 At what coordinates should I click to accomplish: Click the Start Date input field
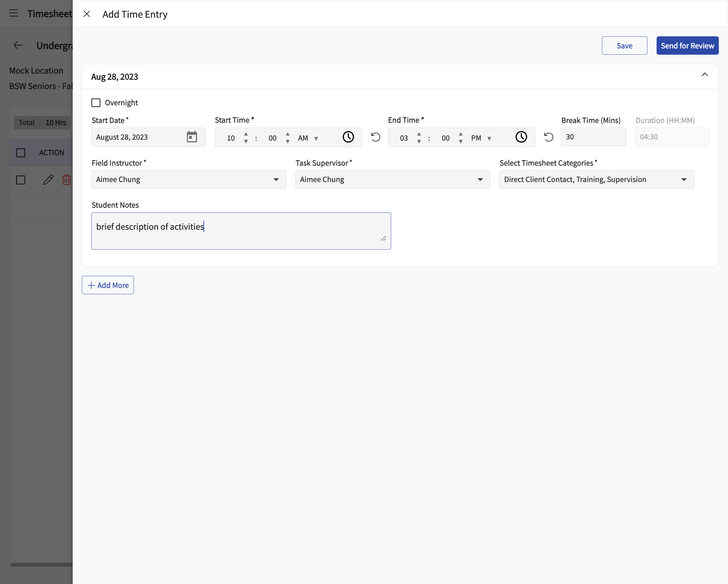point(148,137)
